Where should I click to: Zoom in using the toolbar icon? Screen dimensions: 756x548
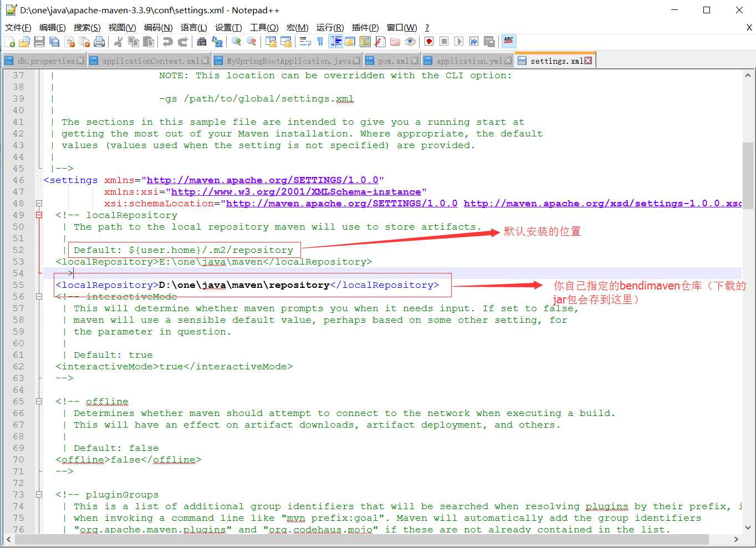236,42
